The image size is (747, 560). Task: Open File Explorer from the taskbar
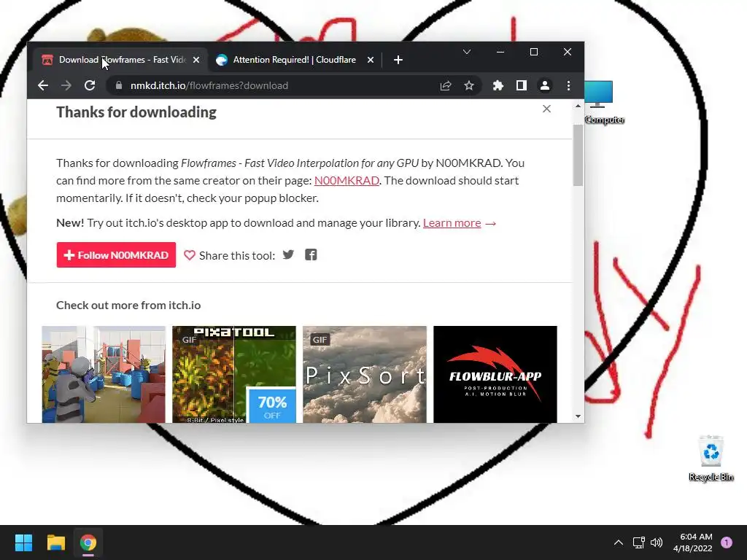(55, 542)
